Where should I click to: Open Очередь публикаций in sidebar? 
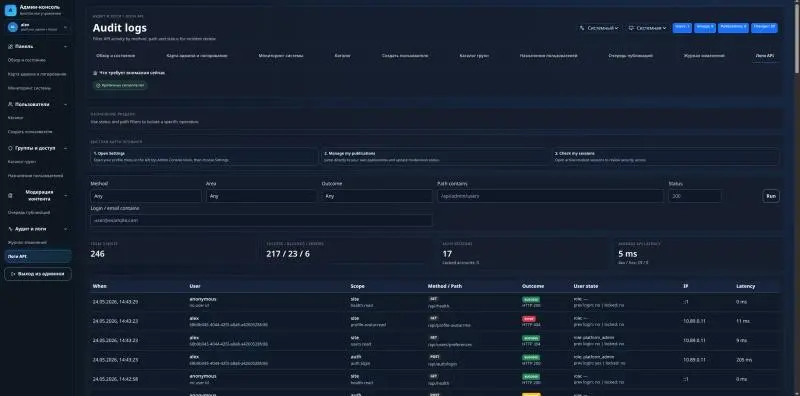[29, 212]
